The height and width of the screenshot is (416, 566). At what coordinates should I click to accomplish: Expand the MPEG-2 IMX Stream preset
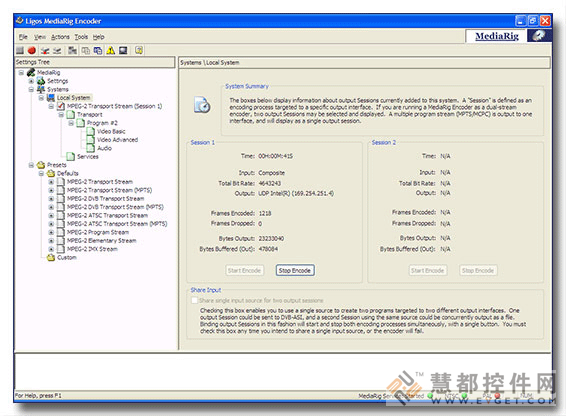[x=51, y=249]
